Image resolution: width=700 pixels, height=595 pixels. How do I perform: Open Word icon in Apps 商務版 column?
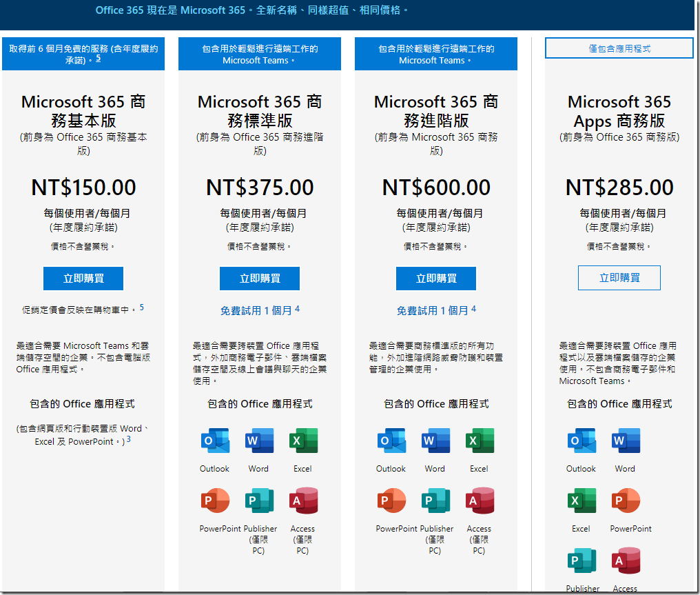pos(626,441)
